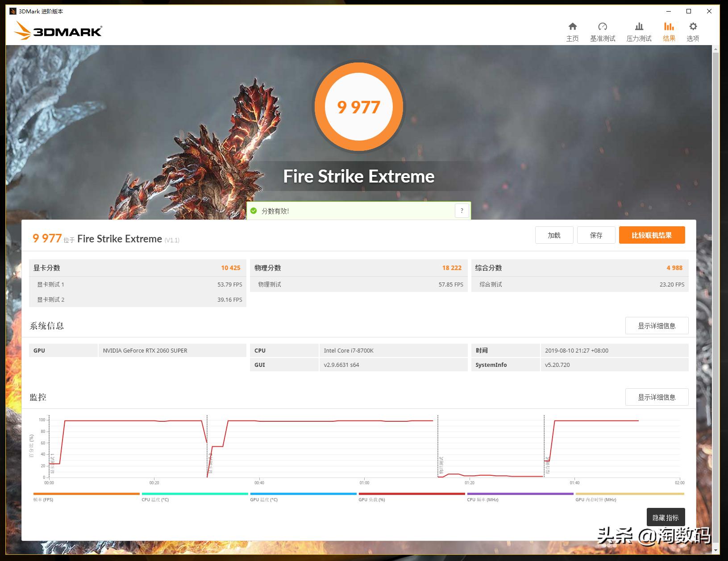Expand 显示详细信息 for system information
This screenshot has width=728, height=561.
[x=657, y=325]
